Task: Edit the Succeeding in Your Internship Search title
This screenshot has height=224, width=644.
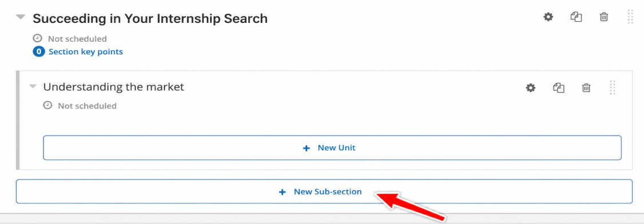Action: click(x=150, y=18)
